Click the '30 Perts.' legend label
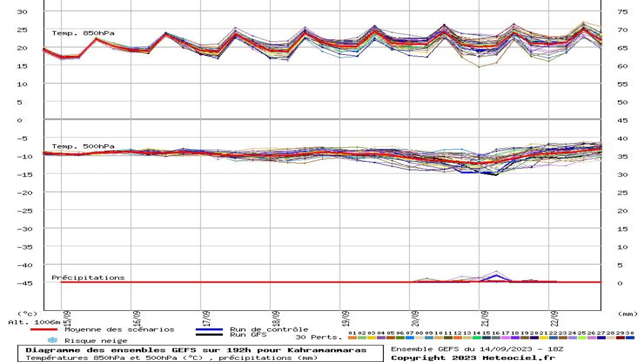Image resolution: width=644 pixels, height=362 pixels. [318, 337]
